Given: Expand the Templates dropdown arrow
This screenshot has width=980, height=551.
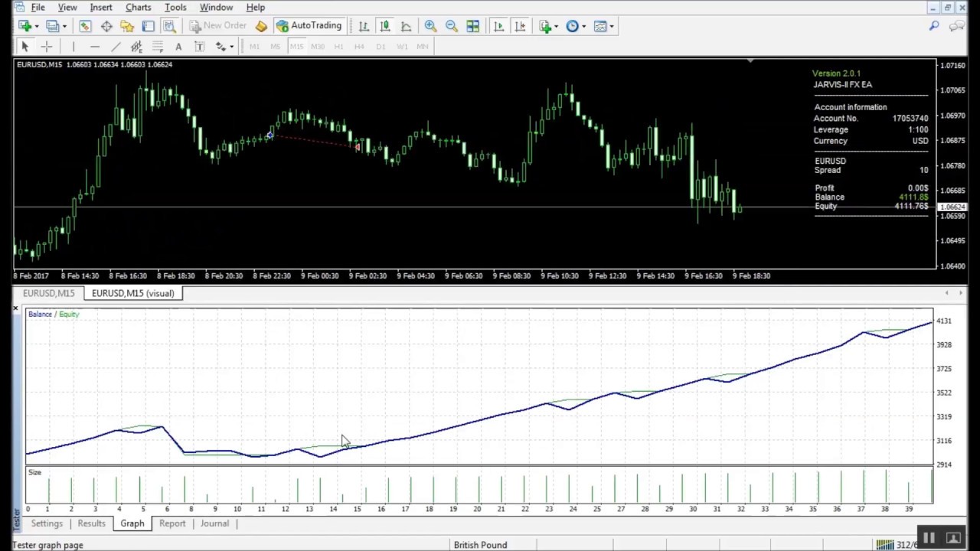Looking at the screenshot, I should click(x=612, y=26).
